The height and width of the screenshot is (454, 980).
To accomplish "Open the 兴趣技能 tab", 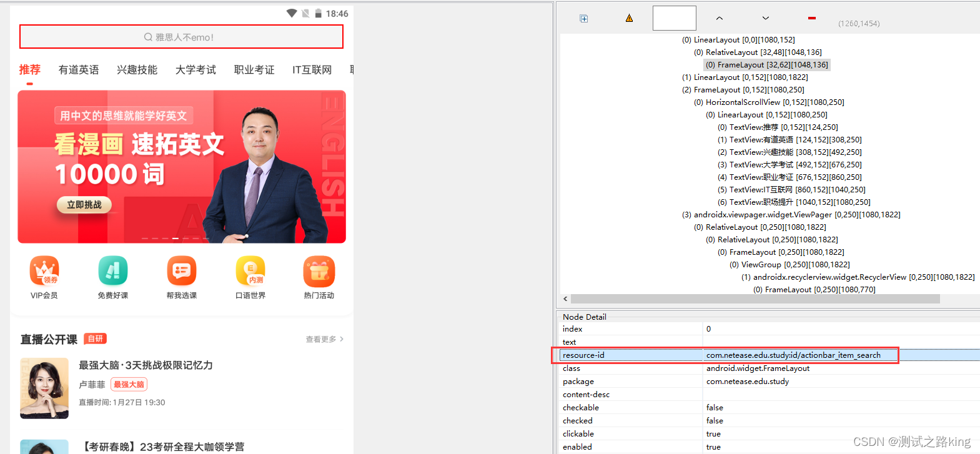I will 137,70.
